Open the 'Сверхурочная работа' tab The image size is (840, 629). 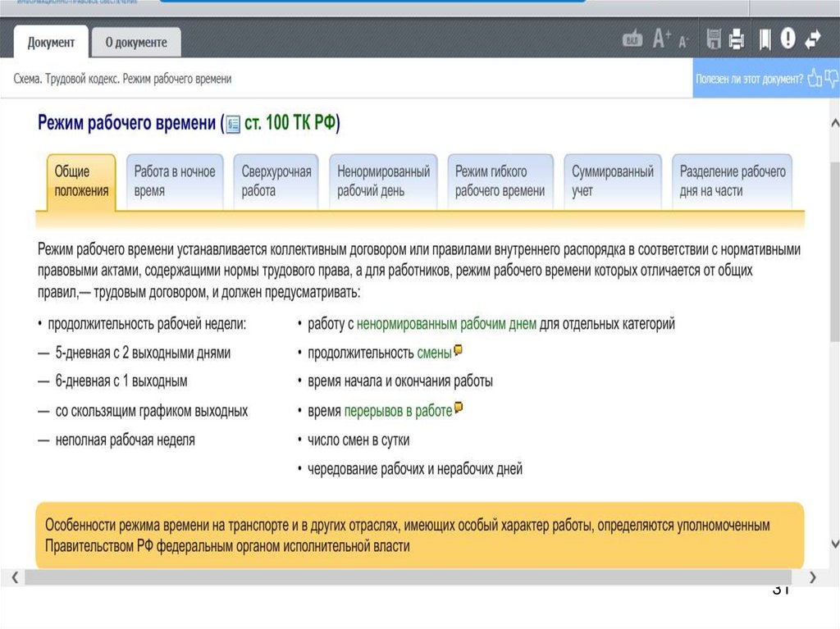tap(276, 181)
